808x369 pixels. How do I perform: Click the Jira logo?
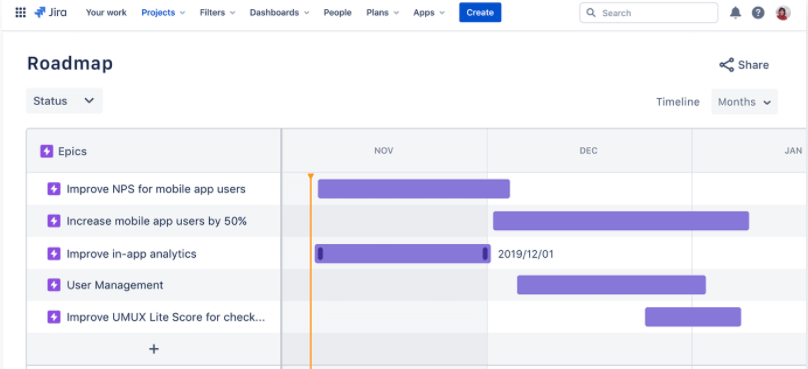[50, 13]
